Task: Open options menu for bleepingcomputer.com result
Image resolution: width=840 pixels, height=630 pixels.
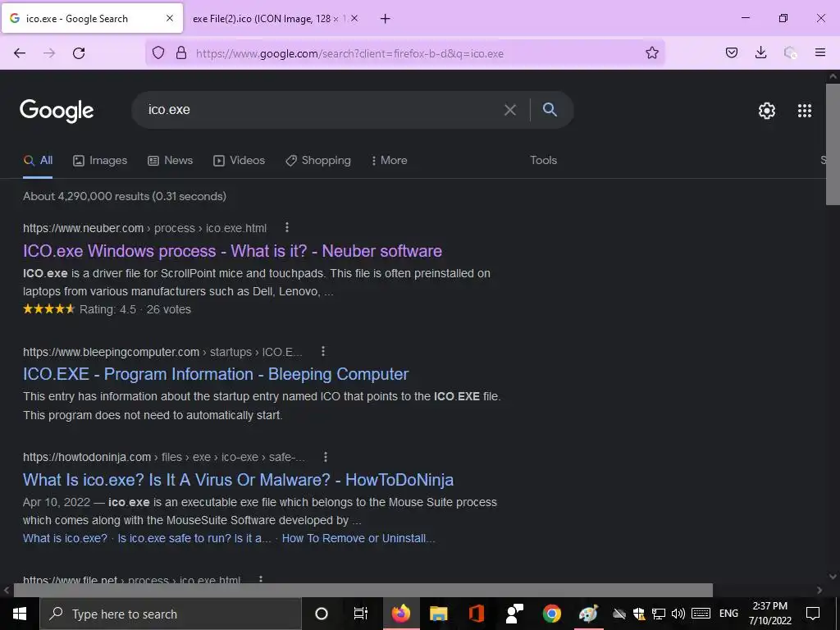Action: 323,351
